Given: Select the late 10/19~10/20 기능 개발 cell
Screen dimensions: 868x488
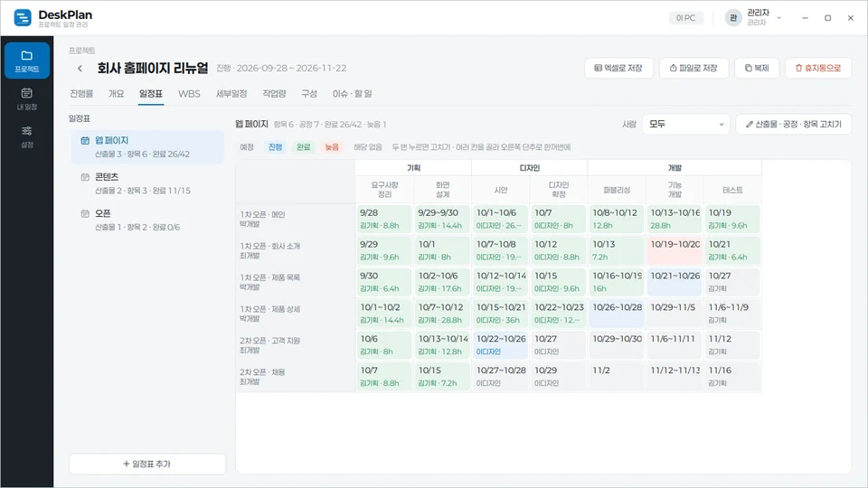Looking at the screenshot, I should coord(675,250).
